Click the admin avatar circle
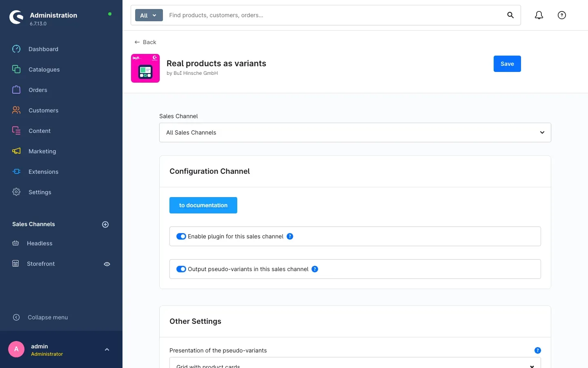This screenshot has height=368, width=588. (x=16, y=349)
